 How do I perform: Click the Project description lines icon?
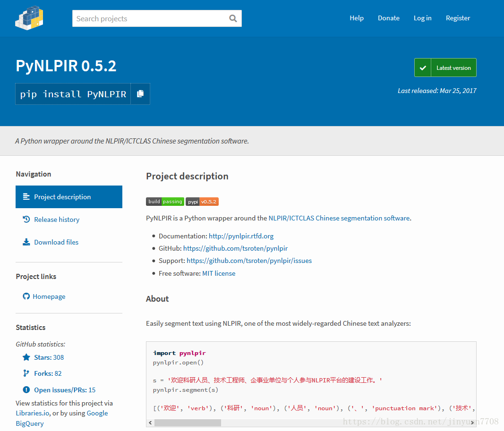26,196
